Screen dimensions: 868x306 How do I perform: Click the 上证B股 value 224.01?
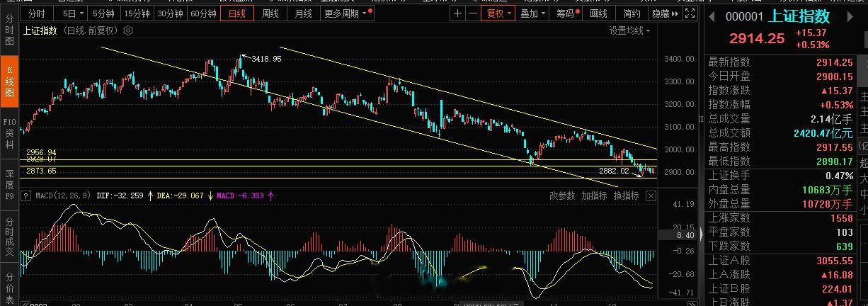(x=836, y=288)
